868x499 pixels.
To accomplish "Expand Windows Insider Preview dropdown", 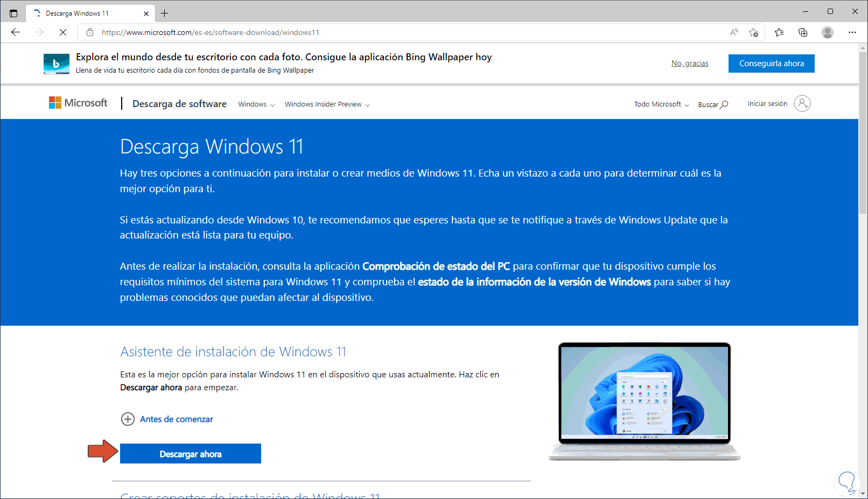I will point(327,104).
